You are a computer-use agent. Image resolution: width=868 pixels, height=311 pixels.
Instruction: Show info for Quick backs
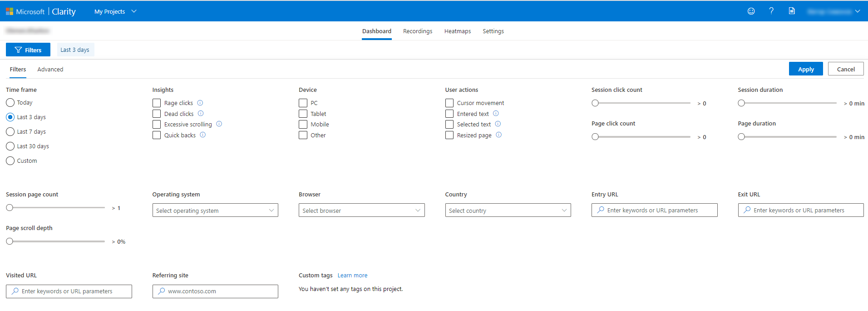(203, 135)
